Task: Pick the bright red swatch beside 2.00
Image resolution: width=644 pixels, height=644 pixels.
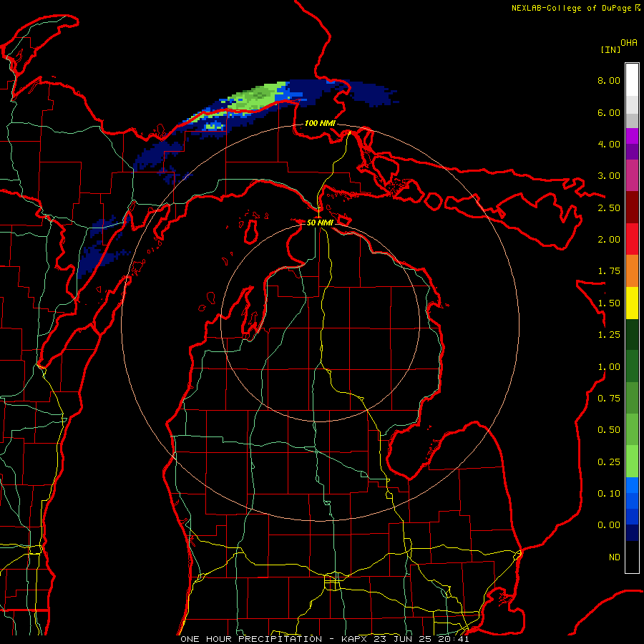Action: 632,240
